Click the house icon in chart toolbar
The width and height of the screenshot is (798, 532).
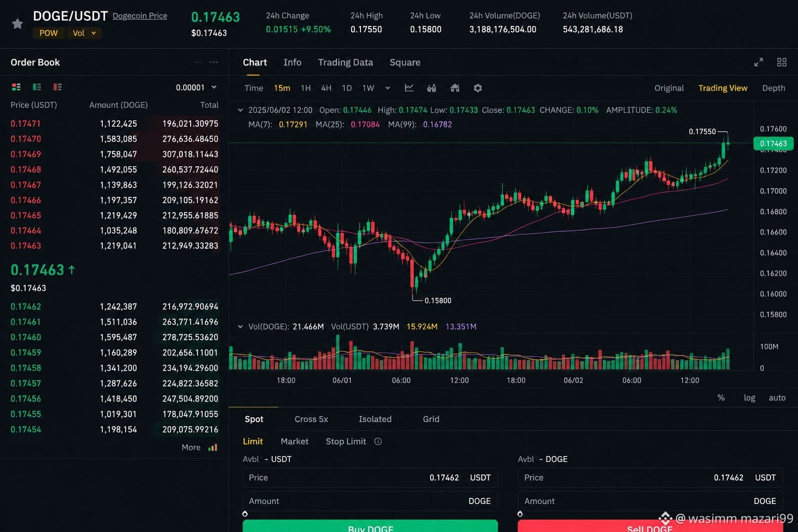(x=455, y=88)
